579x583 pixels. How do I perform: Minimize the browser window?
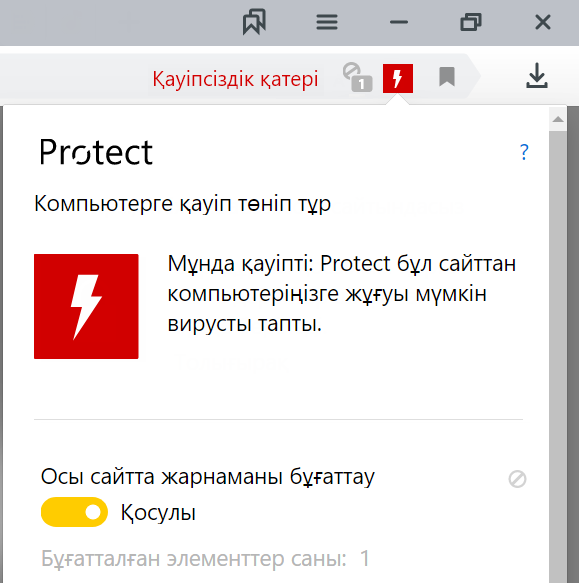point(399,22)
